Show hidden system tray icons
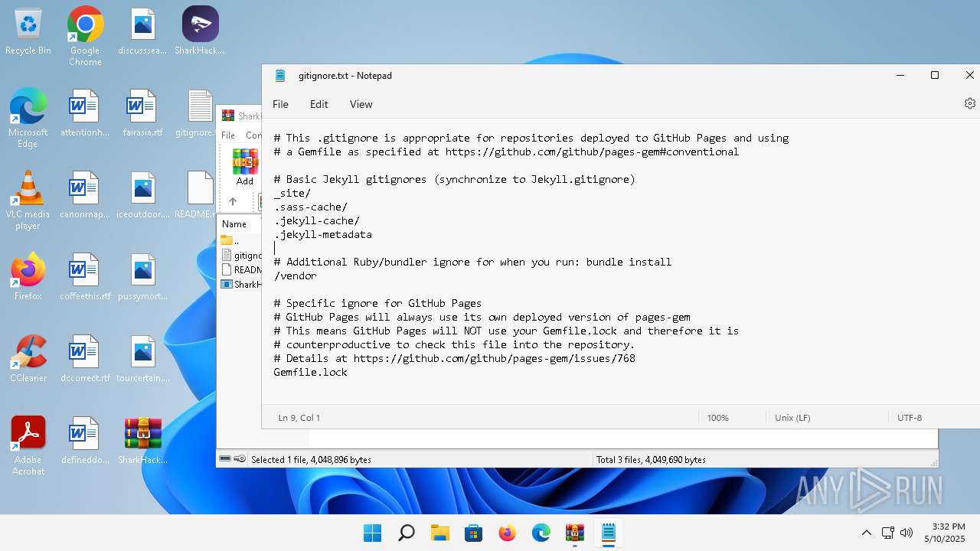This screenshot has height=551, width=980. tap(867, 533)
